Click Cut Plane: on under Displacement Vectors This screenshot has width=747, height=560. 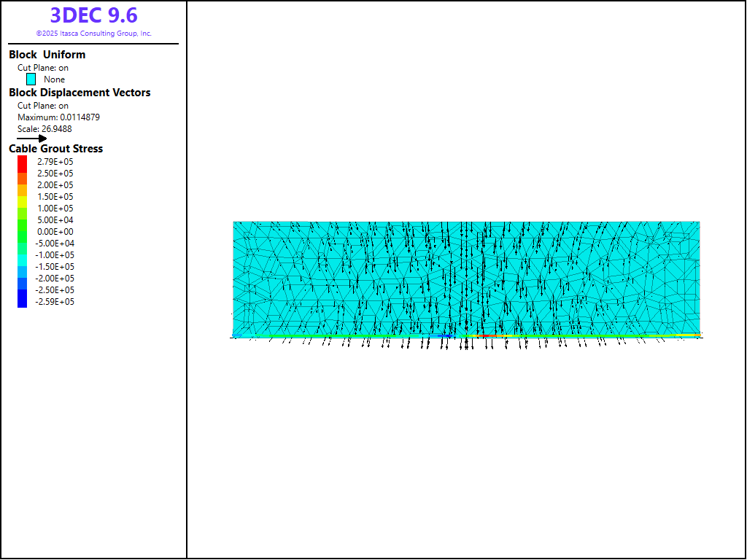point(43,106)
